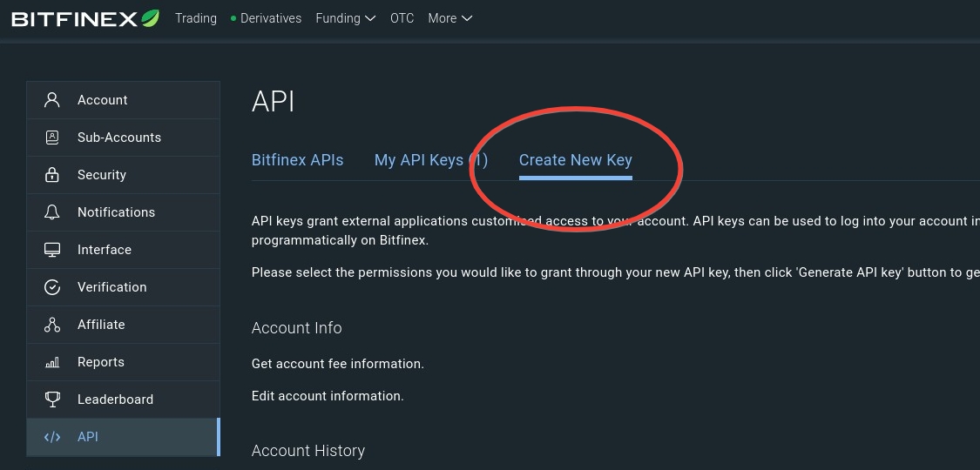Viewport: 980px width, 470px height.
Task: Click the 'Edit account information.' text
Action: tap(328, 396)
